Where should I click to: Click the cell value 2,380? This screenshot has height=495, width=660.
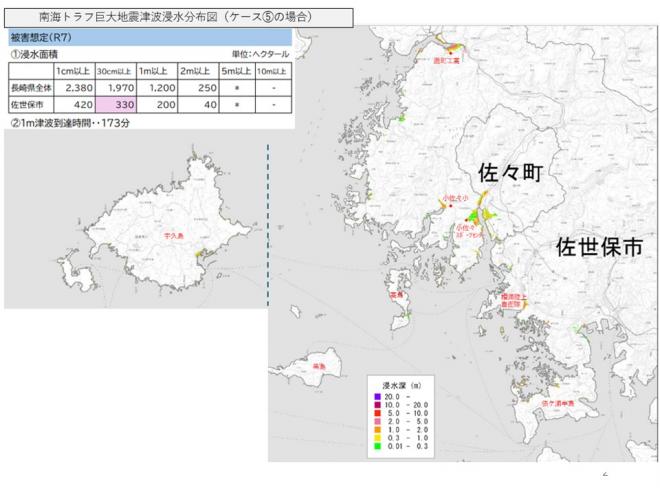(x=79, y=88)
